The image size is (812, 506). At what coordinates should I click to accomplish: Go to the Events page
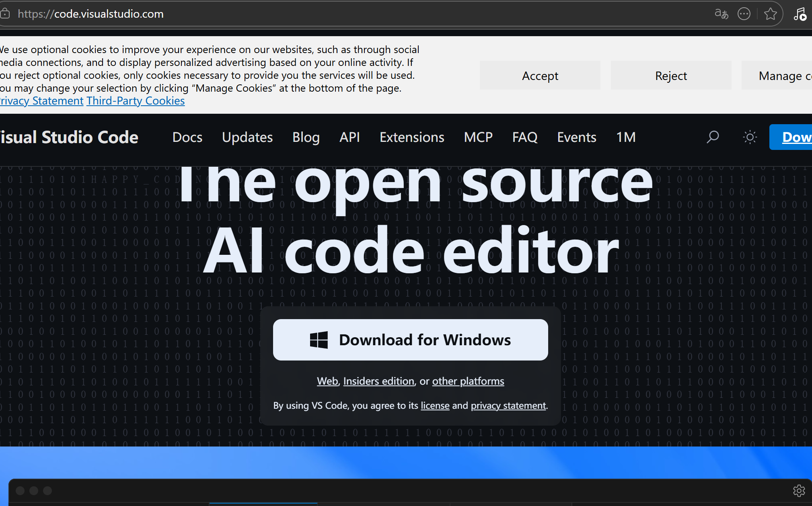577,137
